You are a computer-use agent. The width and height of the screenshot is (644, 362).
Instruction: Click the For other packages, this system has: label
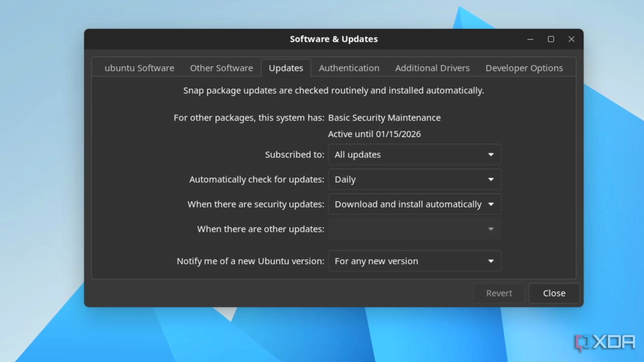pyautogui.click(x=249, y=118)
